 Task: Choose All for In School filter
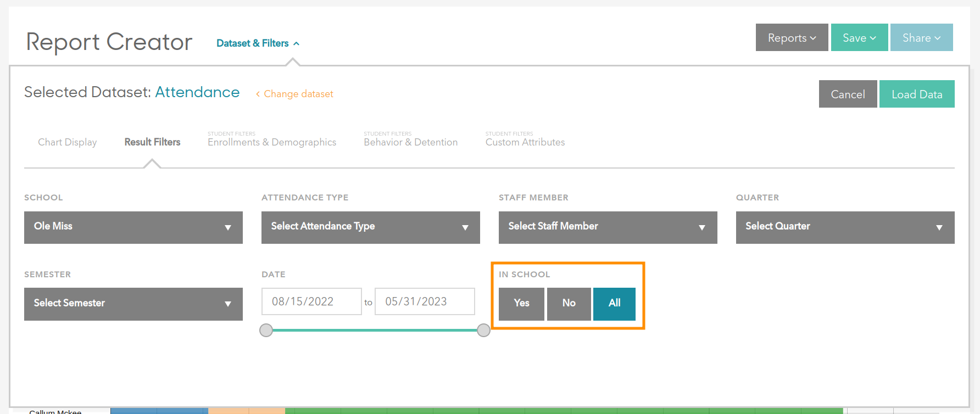click(614, 304)
